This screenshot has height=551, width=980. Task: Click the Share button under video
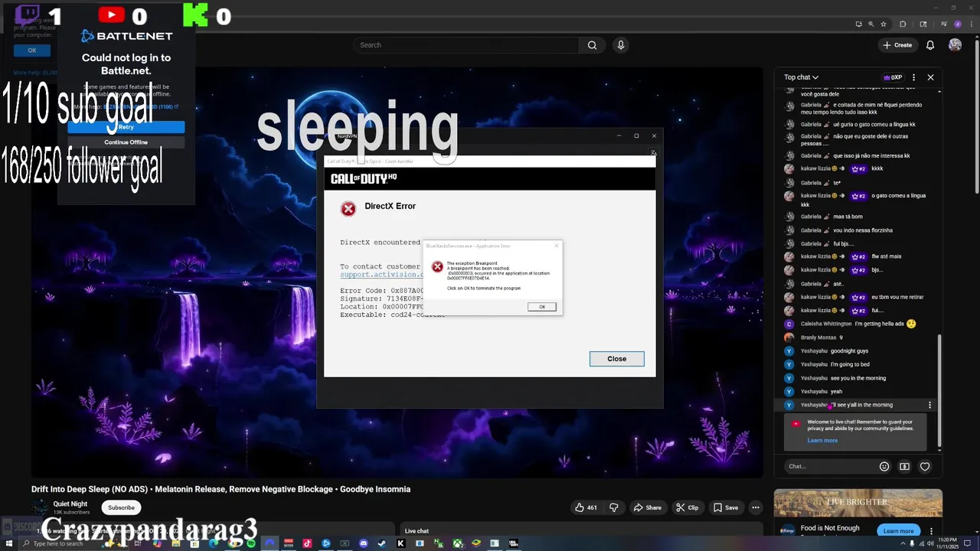coord(647,507)
